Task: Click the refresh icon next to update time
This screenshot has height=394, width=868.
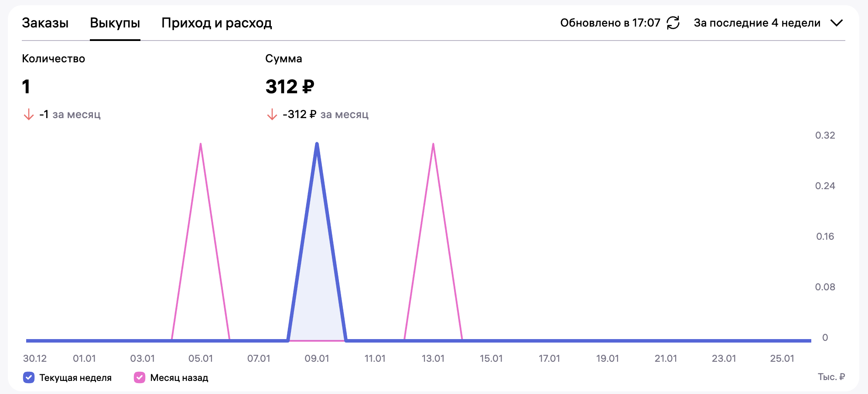Action: pyautogui.click(x=673, y=23)
